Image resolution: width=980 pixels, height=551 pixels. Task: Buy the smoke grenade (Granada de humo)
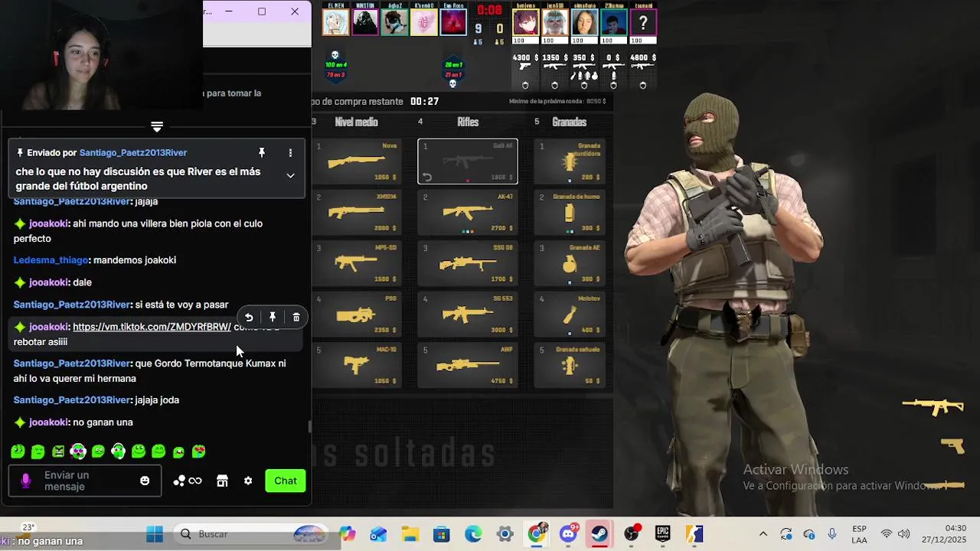(x=570, y=212)
